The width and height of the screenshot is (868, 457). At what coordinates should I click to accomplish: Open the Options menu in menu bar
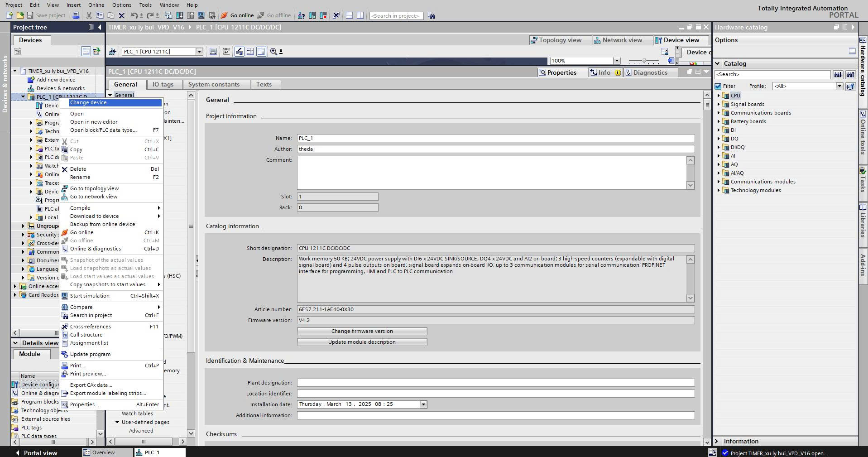tap(122, 5)
